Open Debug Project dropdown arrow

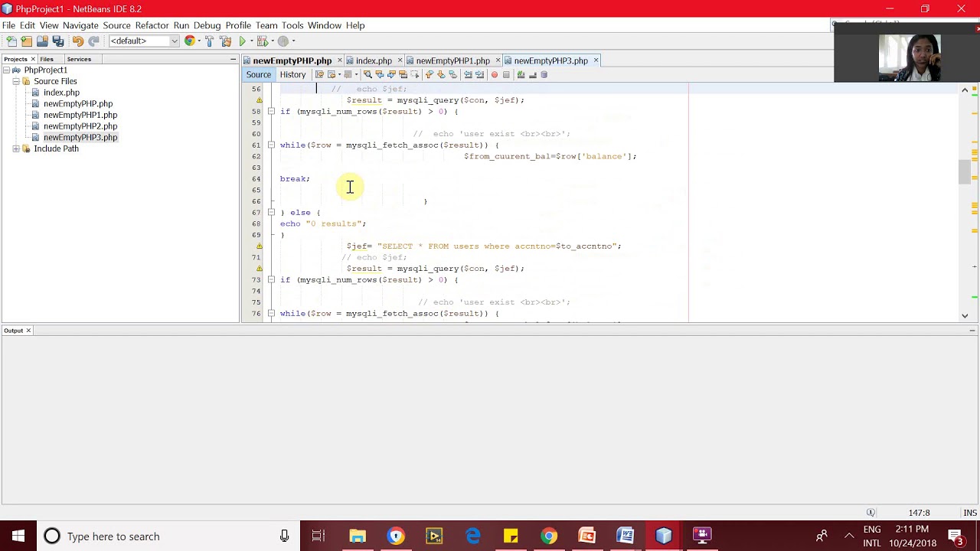pyautogui.click(x=273, y=41)
